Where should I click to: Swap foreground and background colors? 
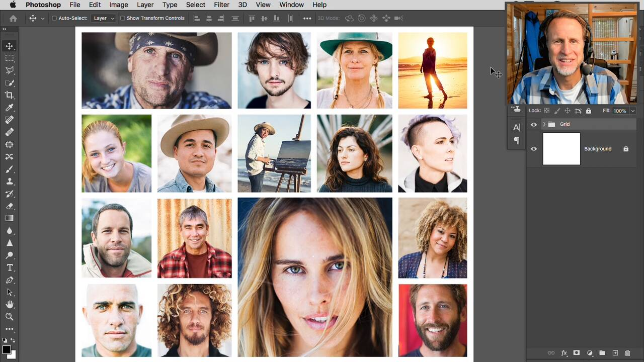(x=13, y=340)
